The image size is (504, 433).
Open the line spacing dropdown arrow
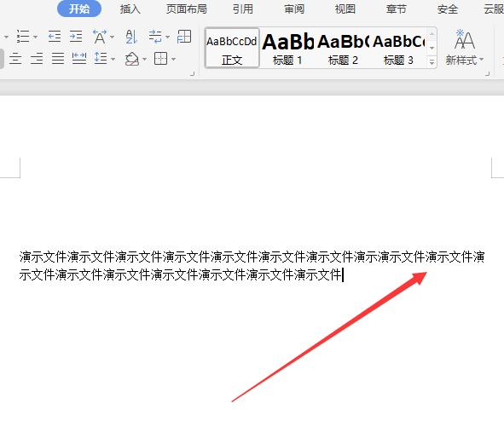[113, 59]
